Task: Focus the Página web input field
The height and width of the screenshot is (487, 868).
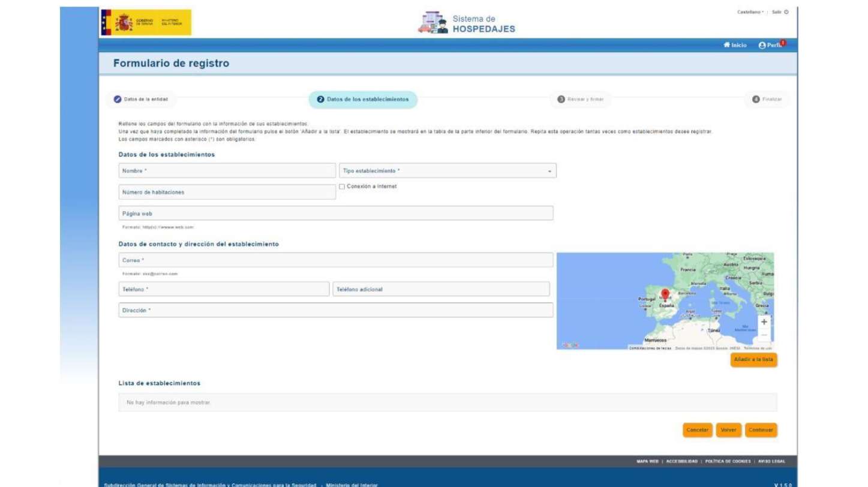Action: (336, 213)
